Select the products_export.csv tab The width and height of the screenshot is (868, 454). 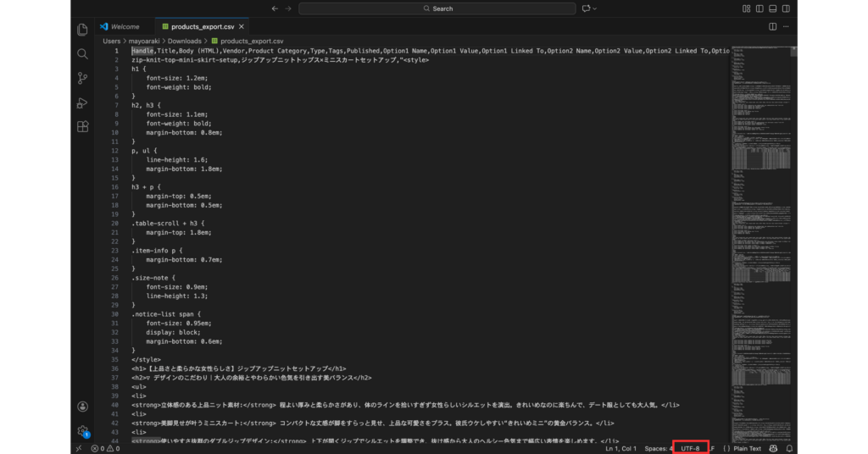(202, 26)
